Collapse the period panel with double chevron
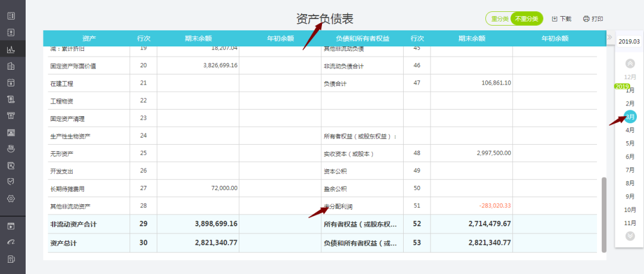This screenshot has height=274, width=644. point(609,38)
